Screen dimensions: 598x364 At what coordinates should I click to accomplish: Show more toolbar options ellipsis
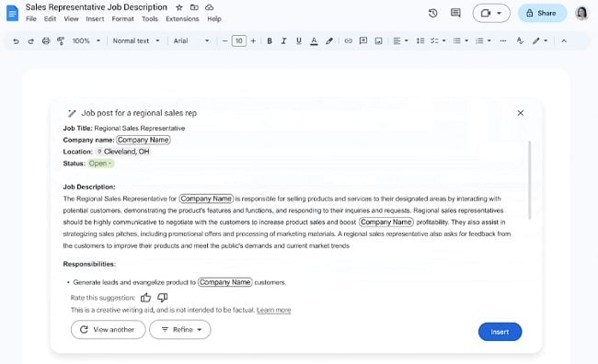[x=503, y=40]
